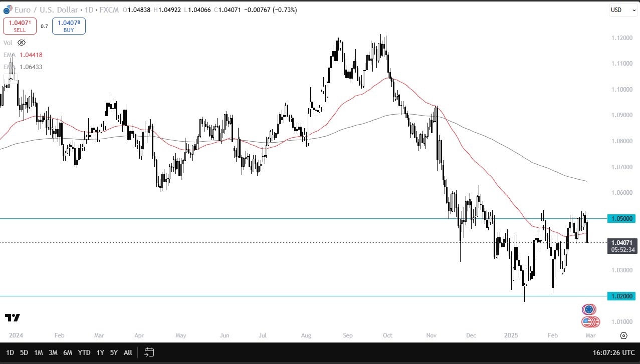
Task: Collapse the indicator legend chevron
Action: [11, 79]
